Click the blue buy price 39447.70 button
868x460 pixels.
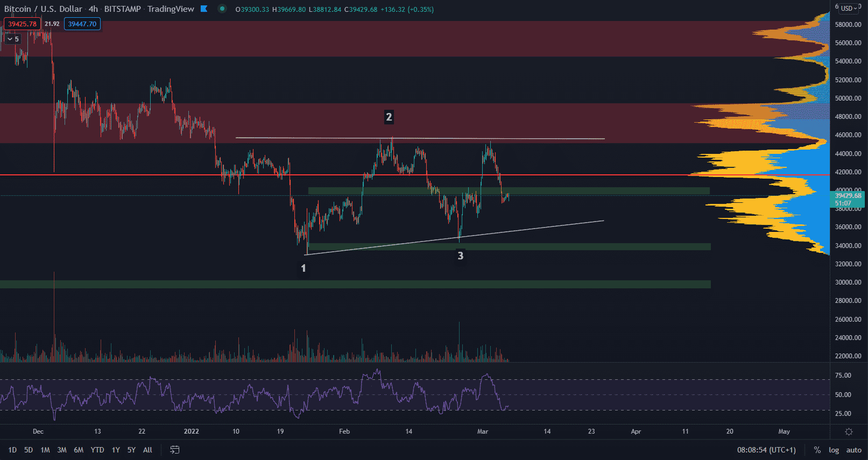[82, 24]
